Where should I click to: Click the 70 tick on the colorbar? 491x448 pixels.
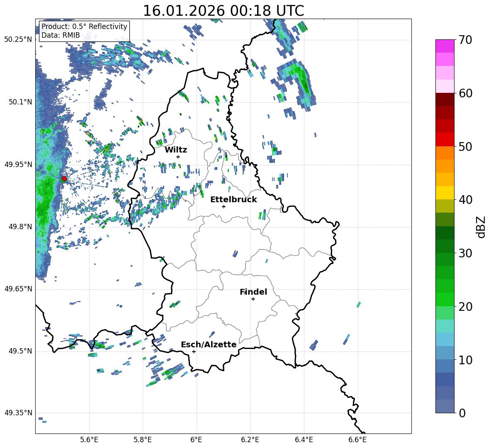465,40
